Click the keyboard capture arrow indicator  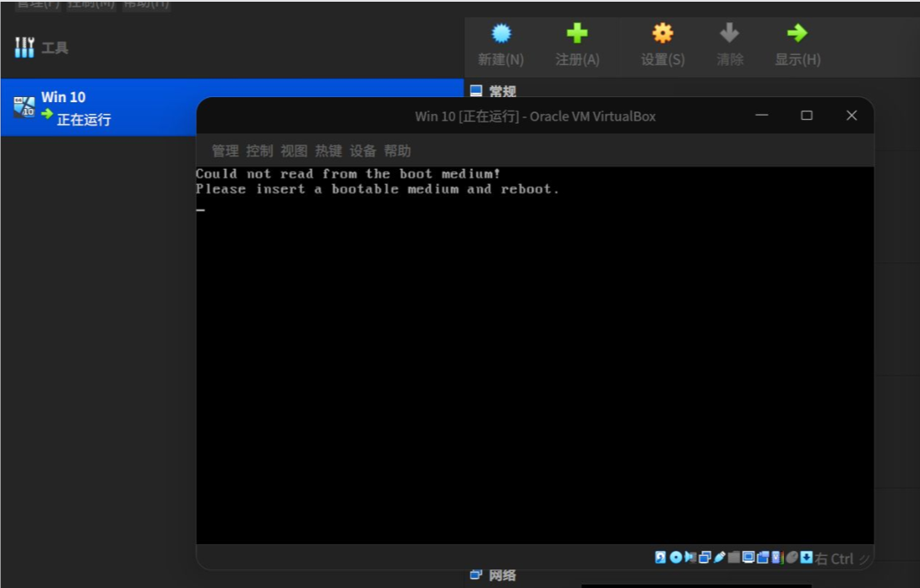click(x=806, y=557)
